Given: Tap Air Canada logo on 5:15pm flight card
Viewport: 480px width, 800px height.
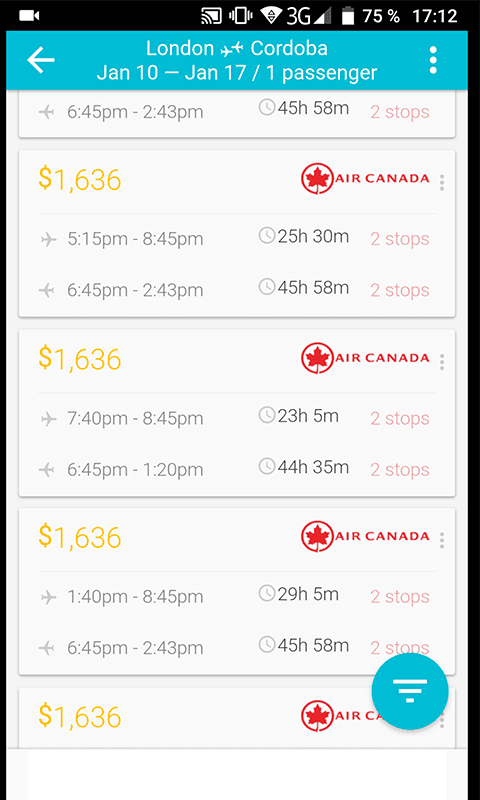Looking at the screenshot, I should point(365,179).
